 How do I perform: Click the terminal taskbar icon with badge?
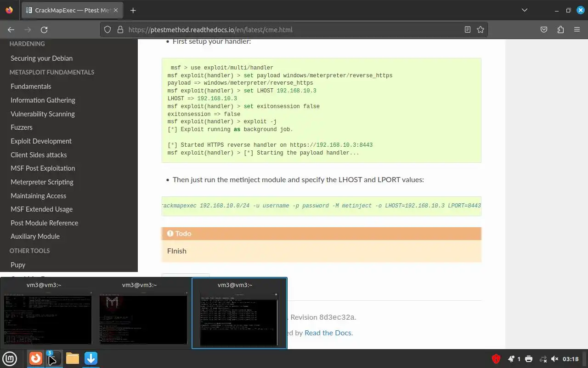54,358
